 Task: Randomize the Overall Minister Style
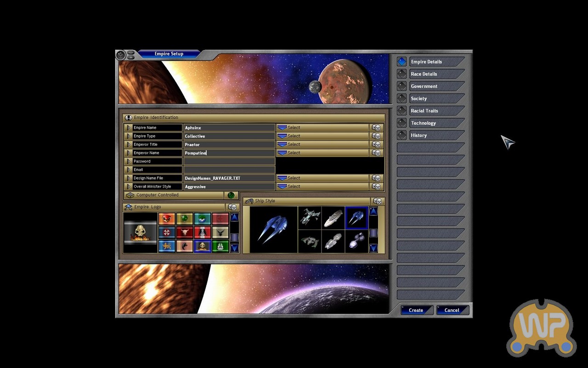(376, 187)
